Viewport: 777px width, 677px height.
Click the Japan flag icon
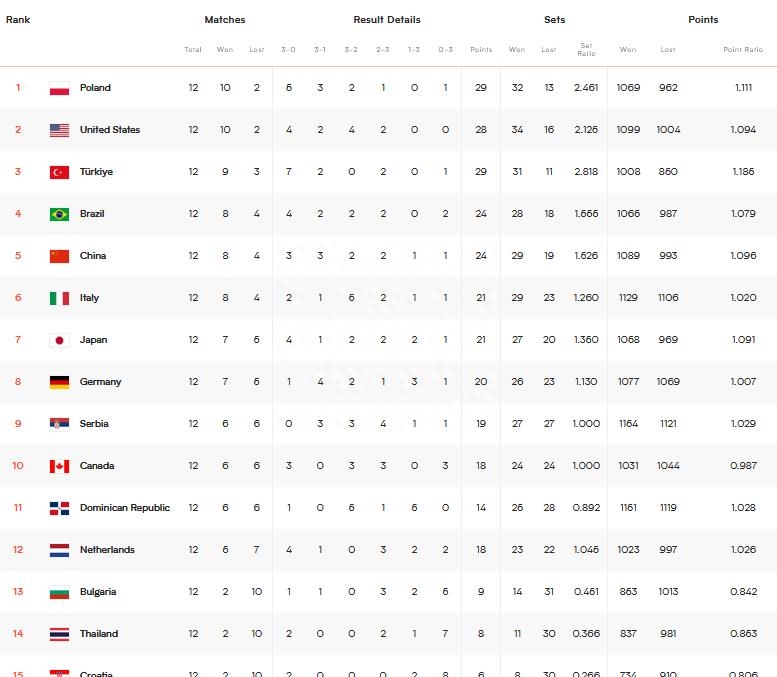(59, 340)
